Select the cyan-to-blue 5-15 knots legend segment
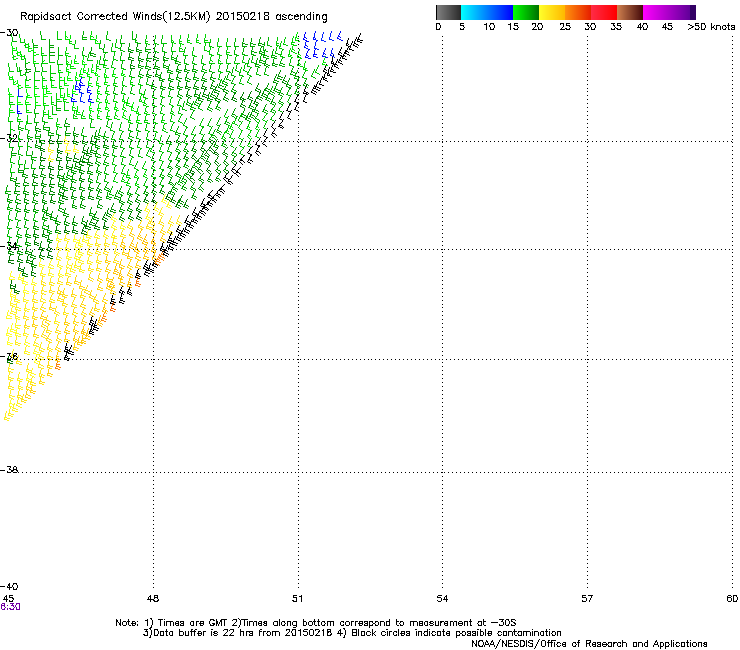The height and width of the screenshot is (650, 740). click(x=487, y=12)
